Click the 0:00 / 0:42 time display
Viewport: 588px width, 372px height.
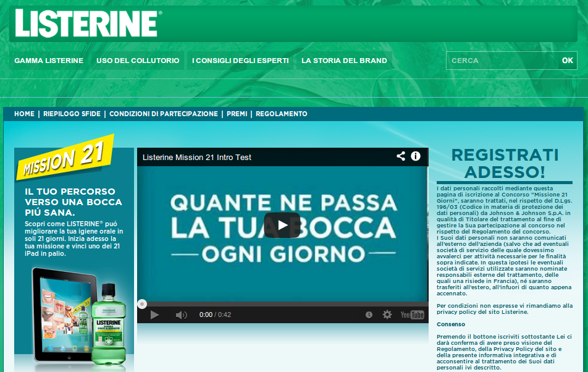pyautogui.click(x=215, y=315)
